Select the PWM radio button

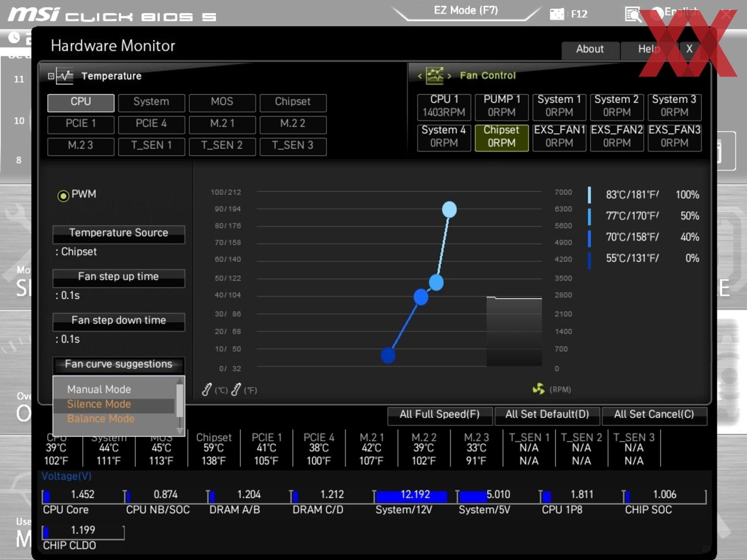click(63, 195)
